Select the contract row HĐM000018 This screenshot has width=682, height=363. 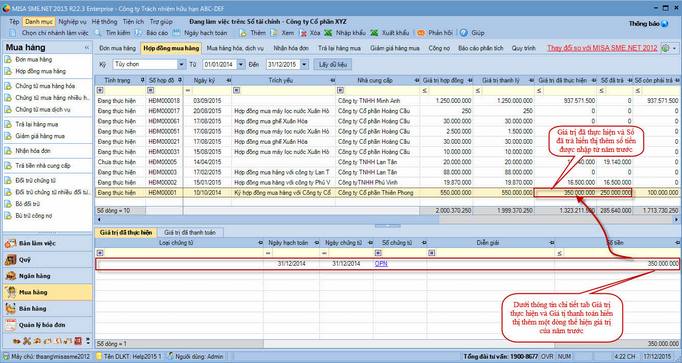[387, 101]
